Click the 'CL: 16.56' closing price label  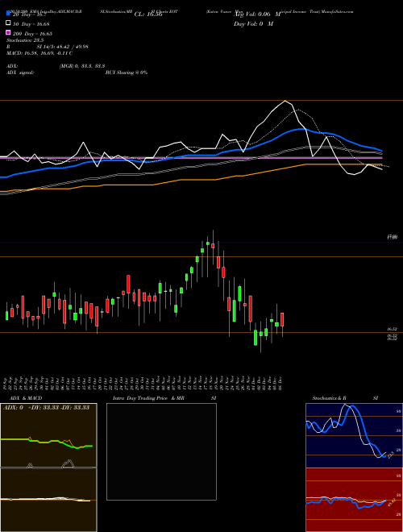(148, 15)
